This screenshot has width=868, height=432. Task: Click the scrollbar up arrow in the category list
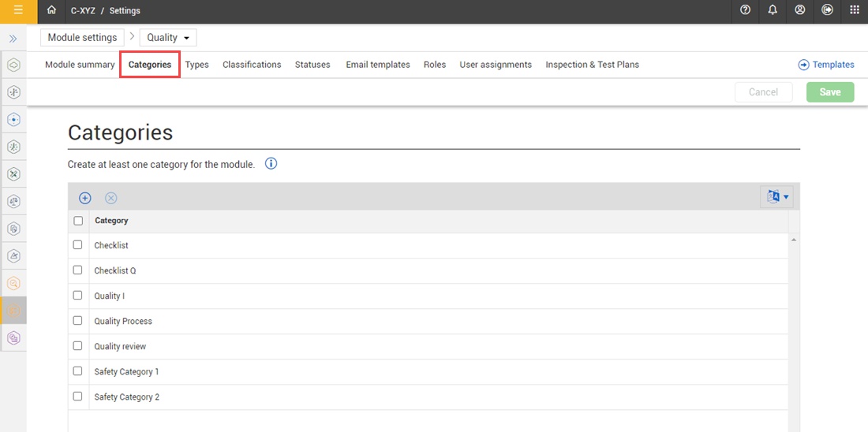pos(793,240)
